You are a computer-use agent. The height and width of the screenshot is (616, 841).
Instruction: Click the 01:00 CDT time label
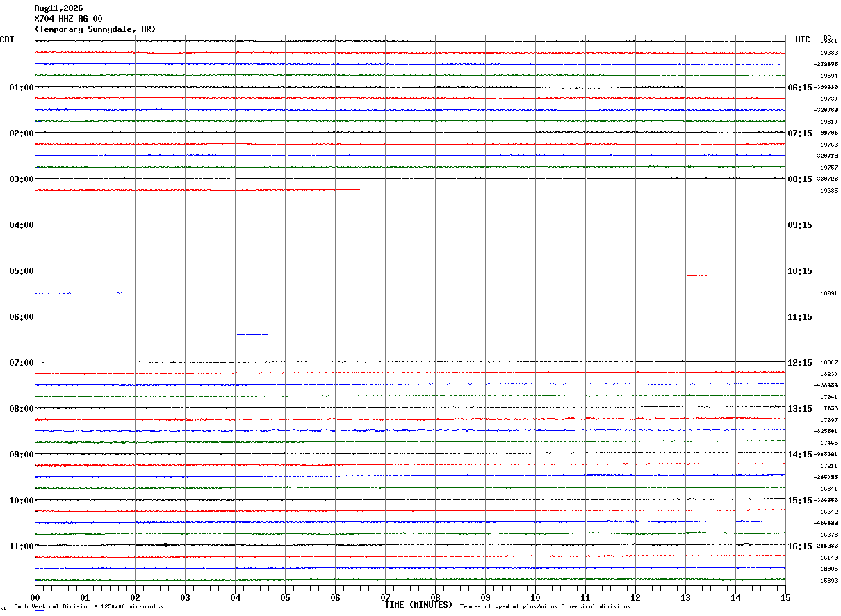click(x=22, y=88)
